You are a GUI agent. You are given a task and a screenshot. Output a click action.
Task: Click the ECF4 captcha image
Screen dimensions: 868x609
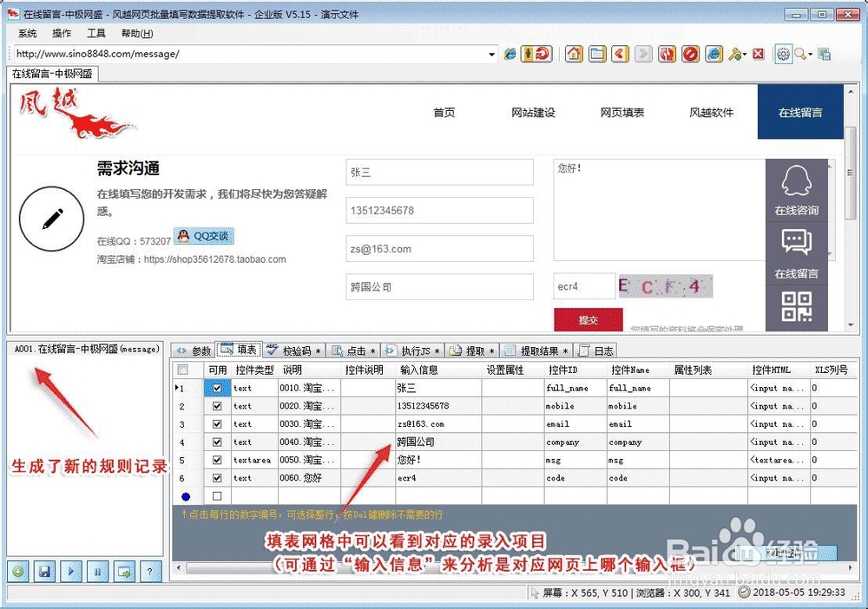tap(666, 286)
